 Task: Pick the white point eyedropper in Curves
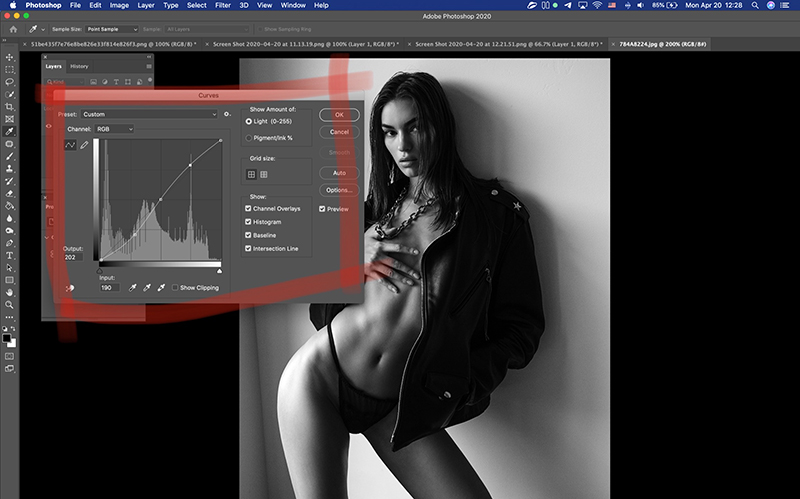coord(161,288)
